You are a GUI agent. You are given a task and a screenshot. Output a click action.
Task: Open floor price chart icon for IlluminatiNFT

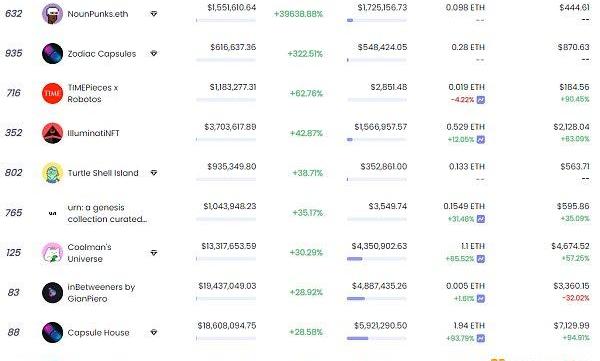pyautogui.click(x=481, y=140)
